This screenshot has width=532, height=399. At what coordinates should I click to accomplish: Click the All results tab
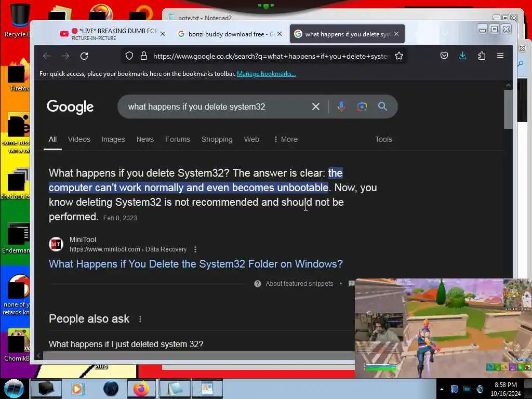pos(52,139)
